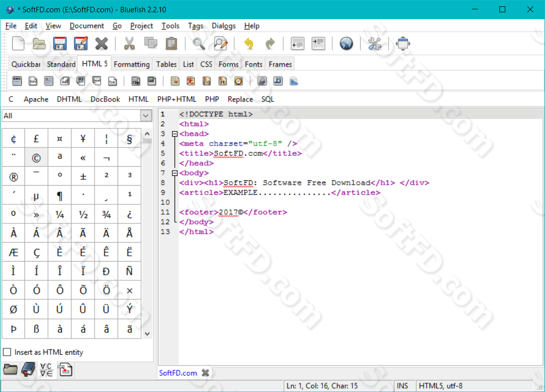Insert a section tag using sec icon

[17, 81]
